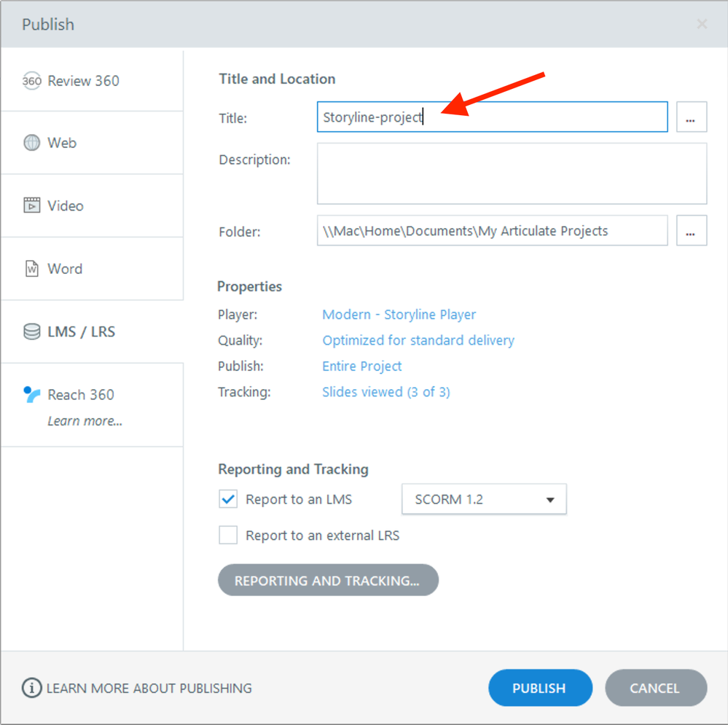Uncheck Report to an LMS
Screen dimensions: 728x725
point(228,499)
